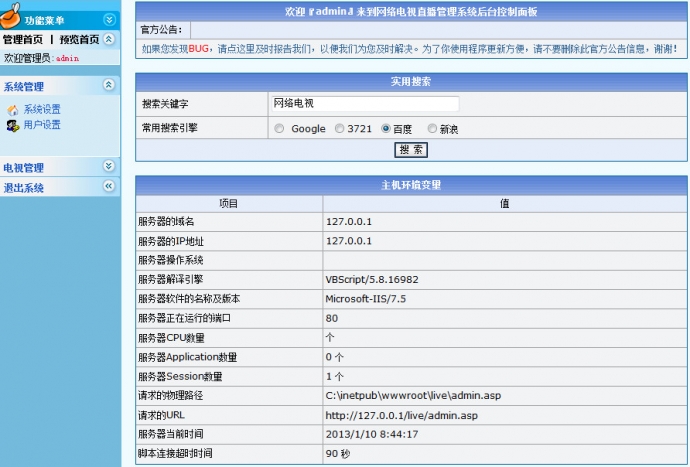Click the C:\inetpub\wwwroot\live\admin.asp path value

point(413,396)
